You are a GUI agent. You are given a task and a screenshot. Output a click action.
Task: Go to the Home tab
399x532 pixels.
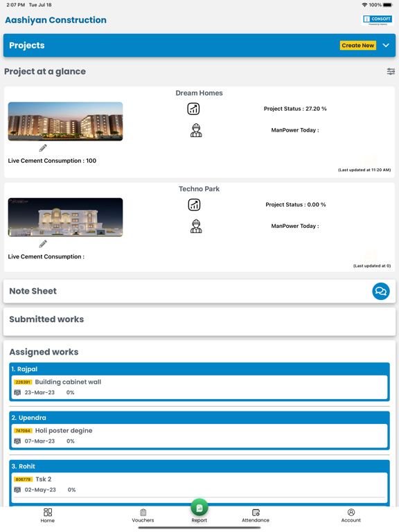(x=48, y=515)
